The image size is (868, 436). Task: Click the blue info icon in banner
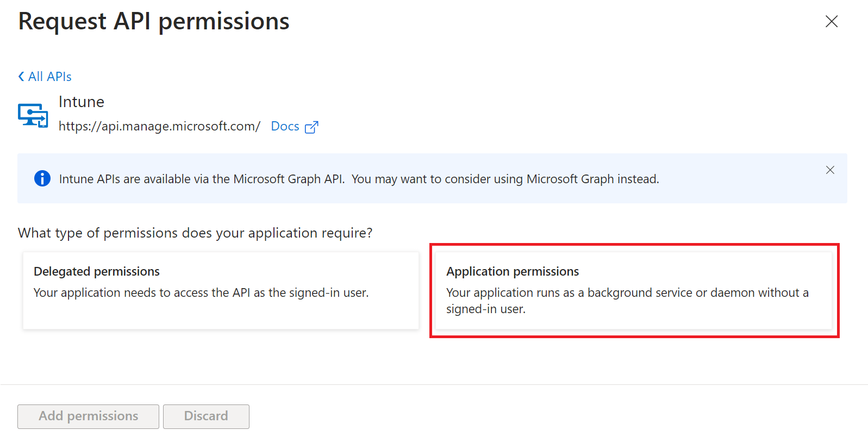[42, 178]
